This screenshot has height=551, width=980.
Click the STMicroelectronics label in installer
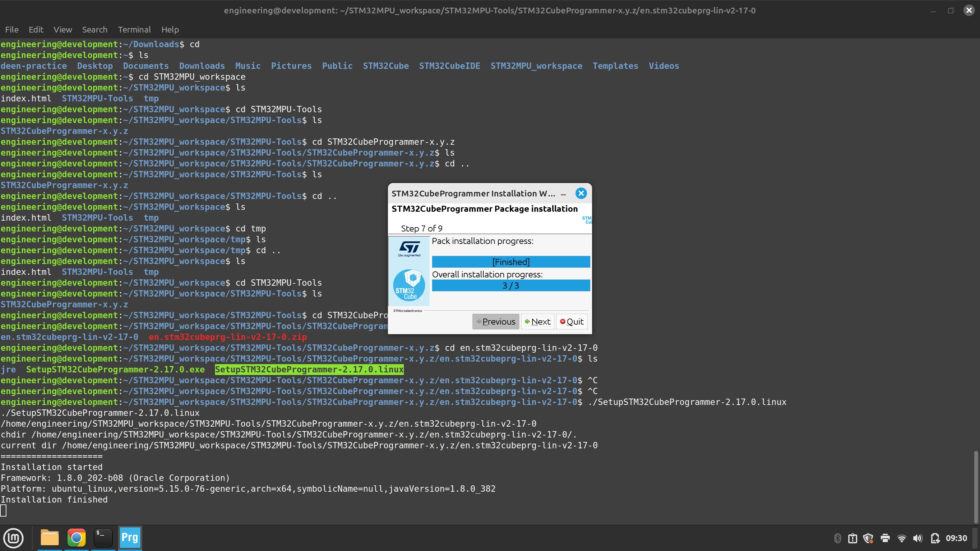click(407, 311)
